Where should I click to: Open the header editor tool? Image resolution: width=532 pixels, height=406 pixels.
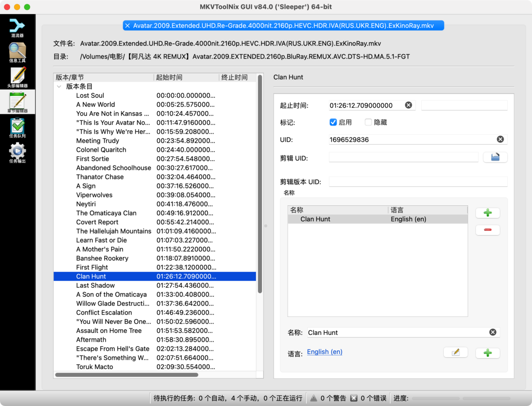(17, 78)
